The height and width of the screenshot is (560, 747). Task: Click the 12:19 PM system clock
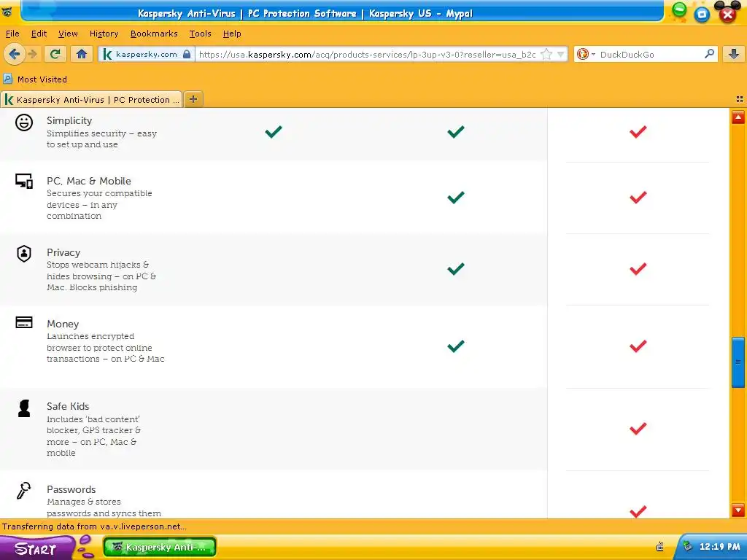719,547
